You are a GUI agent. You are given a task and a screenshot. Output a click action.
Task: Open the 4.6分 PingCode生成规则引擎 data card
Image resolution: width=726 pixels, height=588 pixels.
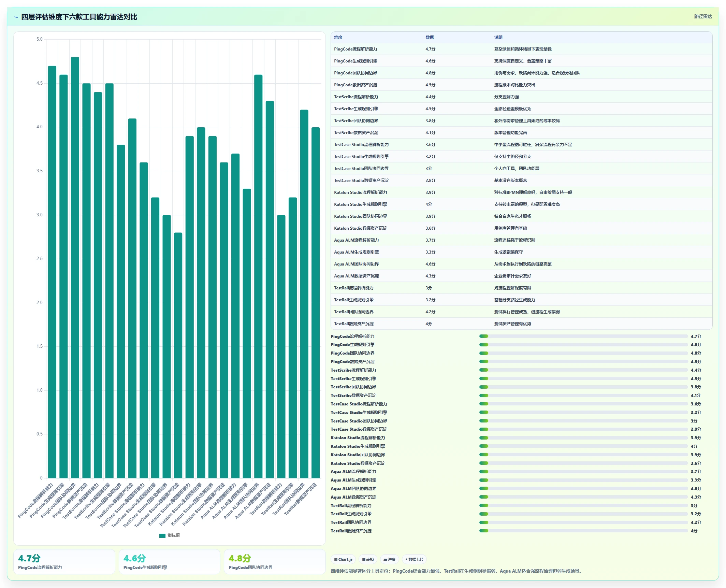pyautogui.click(x=170, y=562)
